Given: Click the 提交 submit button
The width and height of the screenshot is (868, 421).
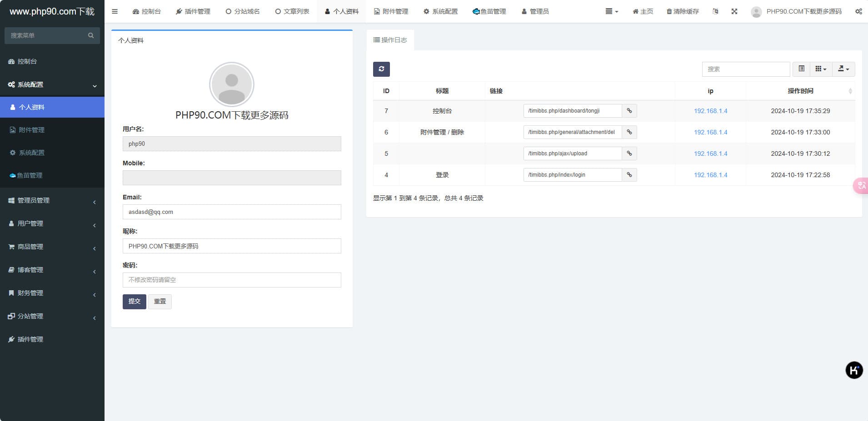Looking at the screenshot, I should pos(134,302).
